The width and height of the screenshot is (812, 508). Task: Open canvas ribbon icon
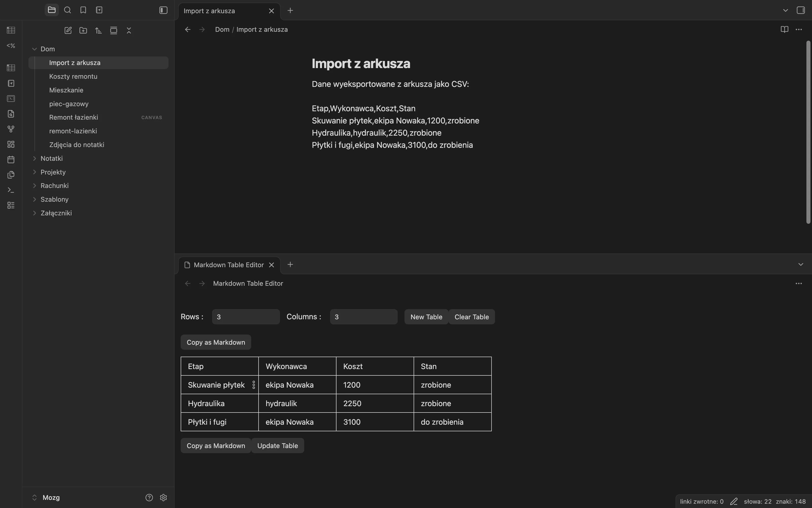coord(11,145)
